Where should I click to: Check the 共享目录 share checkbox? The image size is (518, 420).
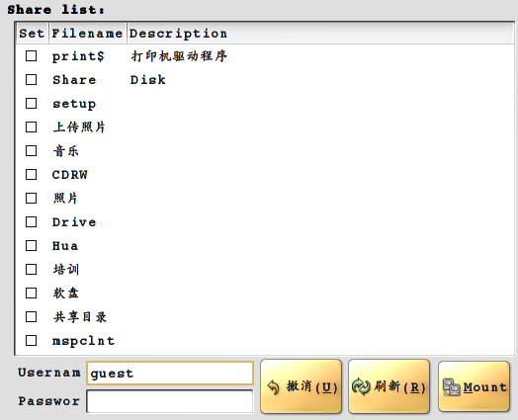[31, 317]
